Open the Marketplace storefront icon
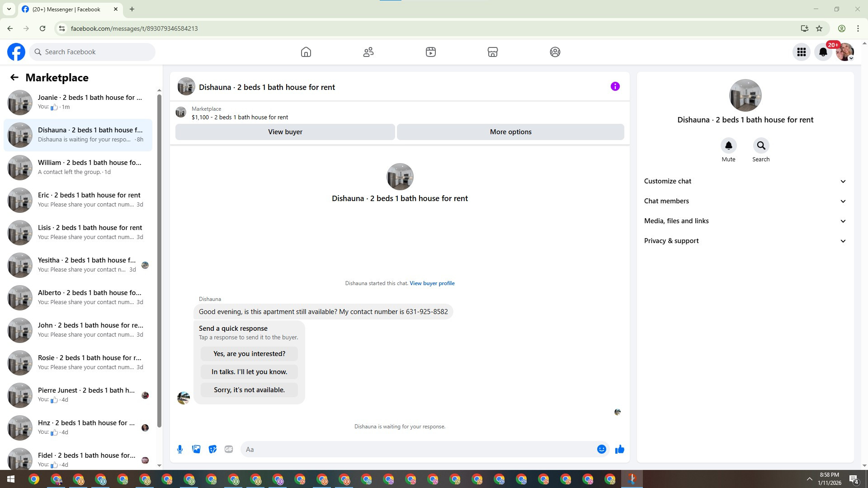Viewport: 868px width, 488px height. pos(493,52)
